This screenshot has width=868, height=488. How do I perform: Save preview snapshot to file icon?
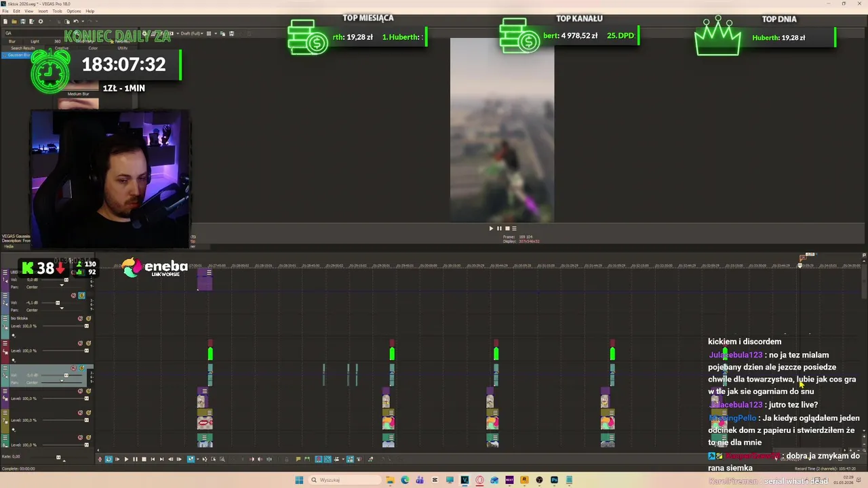click(231, 33)
